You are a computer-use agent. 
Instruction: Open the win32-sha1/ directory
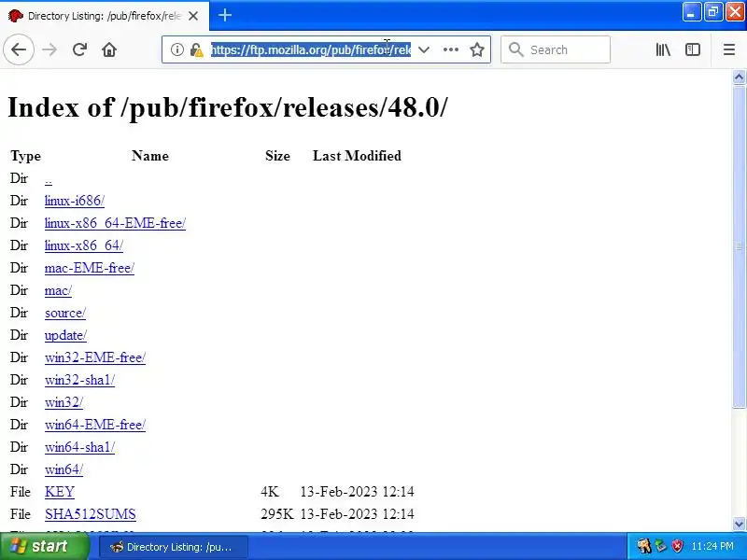coord(79,380)
